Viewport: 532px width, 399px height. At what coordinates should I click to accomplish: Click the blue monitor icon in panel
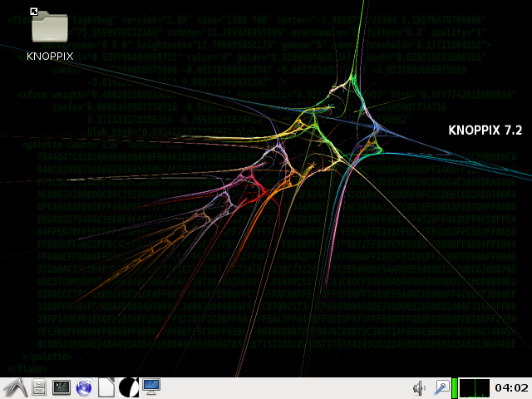tap(151, 387)
